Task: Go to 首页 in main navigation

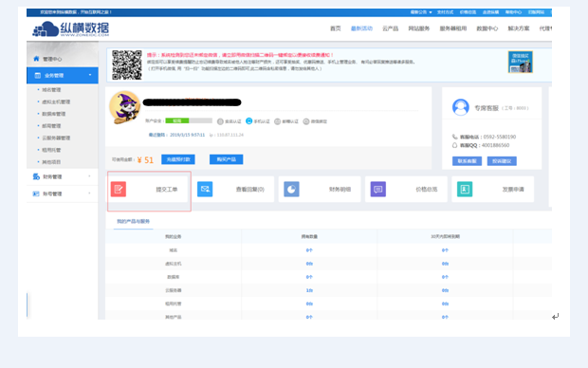Action: pos(335,28)
